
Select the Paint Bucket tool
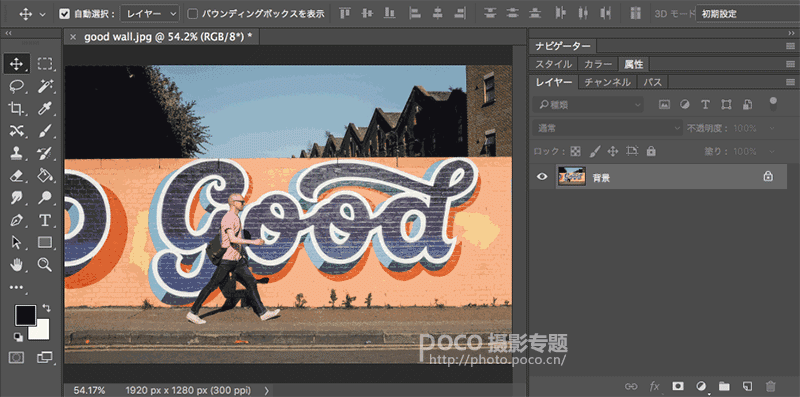coord(45,176)
